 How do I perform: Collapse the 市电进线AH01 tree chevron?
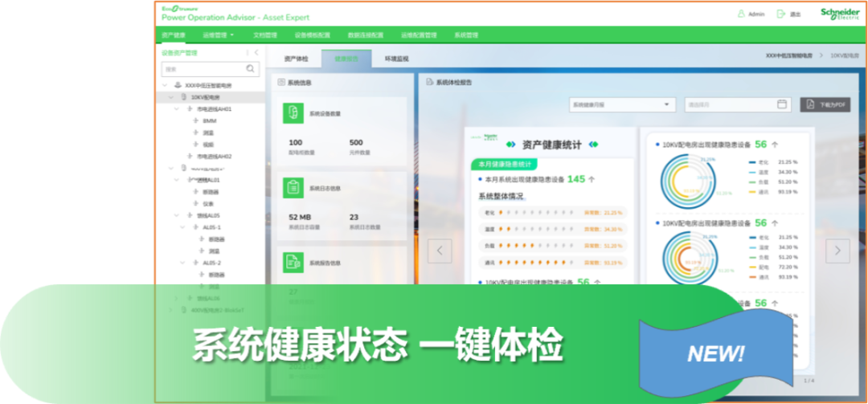177,109
